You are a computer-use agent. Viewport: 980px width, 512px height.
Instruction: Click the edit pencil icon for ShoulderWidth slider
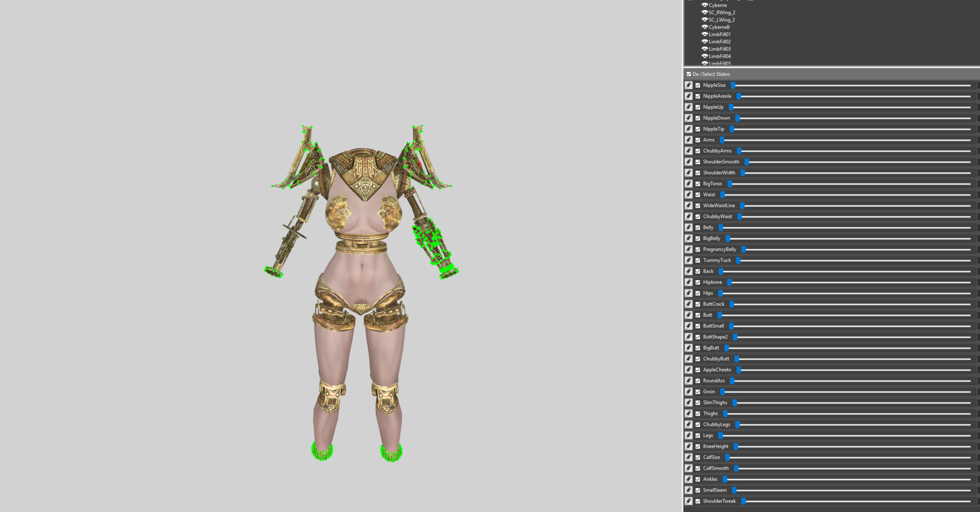point(689,173)
